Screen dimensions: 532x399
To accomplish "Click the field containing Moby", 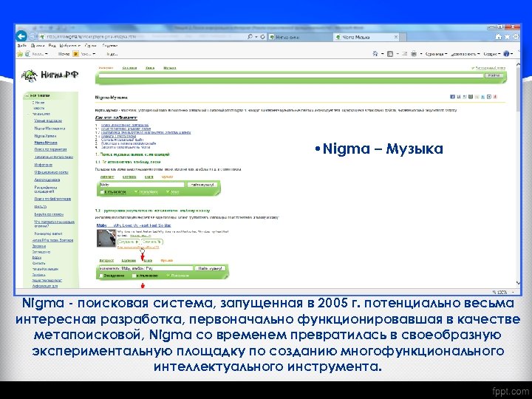I will pos(142,185).
